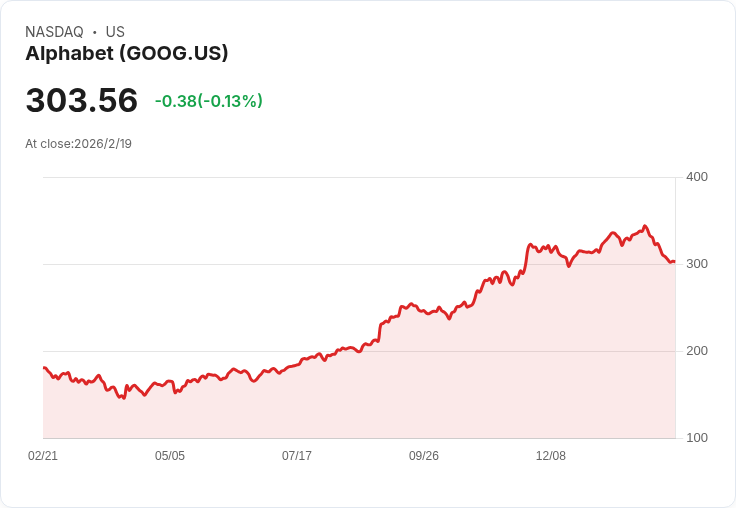Click the 400 y-axis label
Image resolution: width=736 pixels, height=508 pixels.
coord(696,177)
